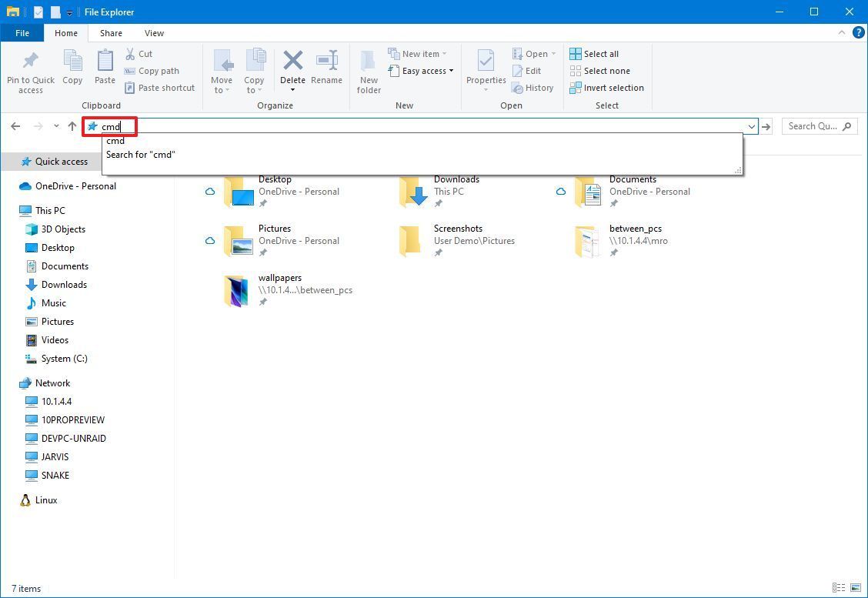
Task: Open the address bar history dropdown arrow
Action: pos(752,125)
